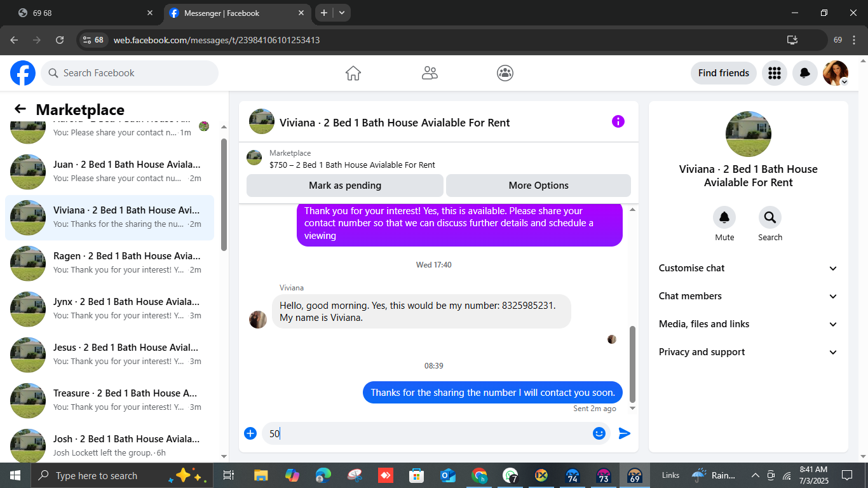Reload the page in the browser

60,40
